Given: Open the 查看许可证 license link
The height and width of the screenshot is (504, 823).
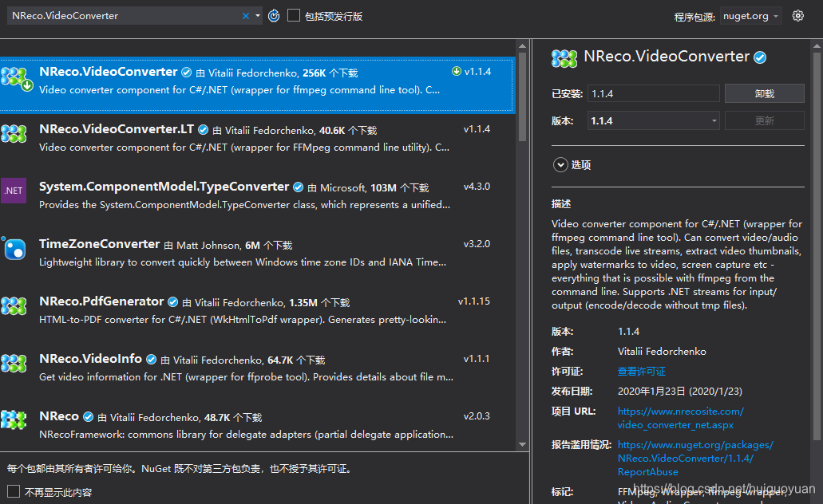Looking at the screenshot, I should click(641, 372).
